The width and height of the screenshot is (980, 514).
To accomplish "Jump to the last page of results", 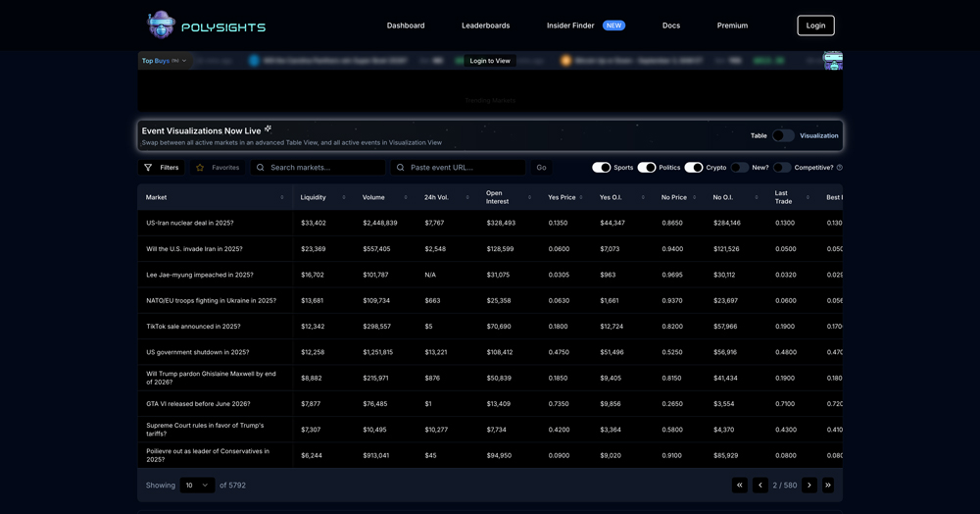I will coord(828,485).
